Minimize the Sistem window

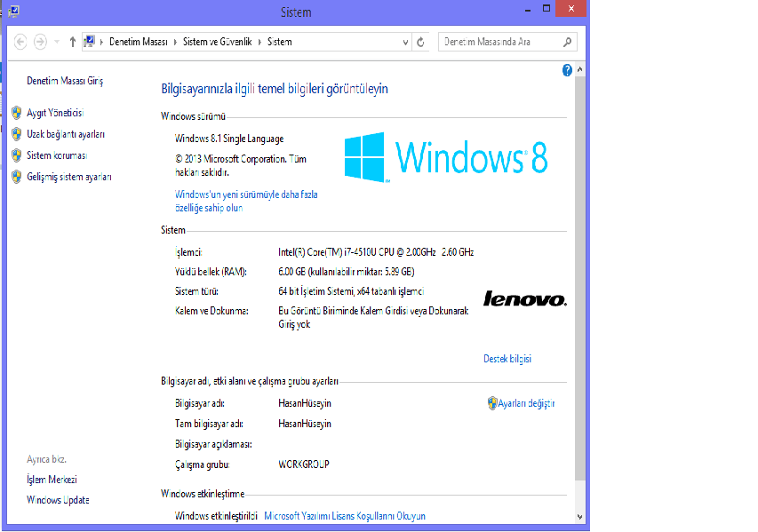[528, 9]
